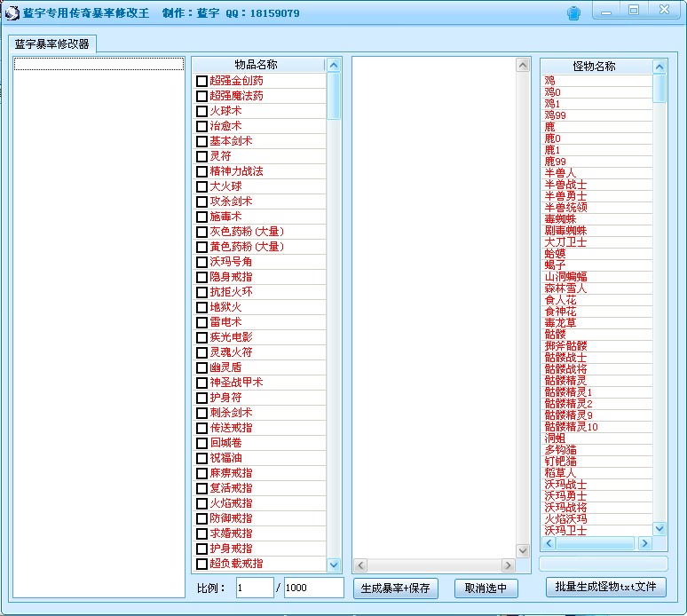Click the middle panel horizontal scroll-left arrow
This screenshot has width=687, height=616.
(x=359, y=565)
